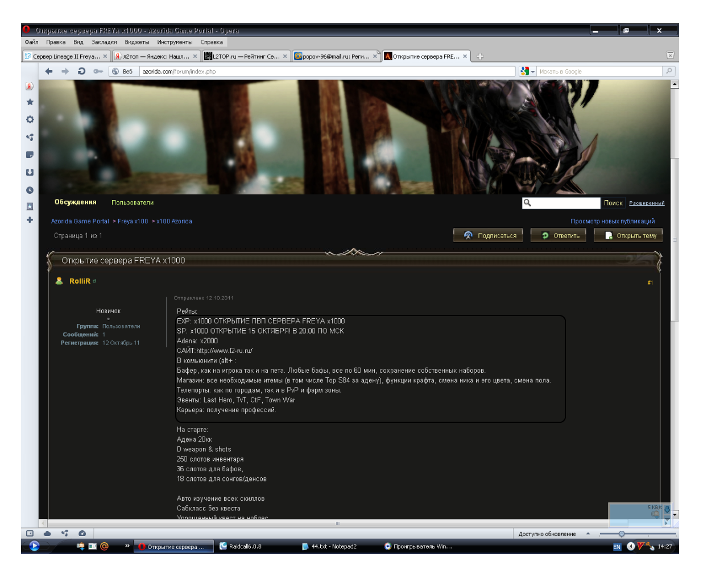Viewport: 728px width, 582px height.
Task: Open the Расширенный search link
Action: tap(647, 203)
